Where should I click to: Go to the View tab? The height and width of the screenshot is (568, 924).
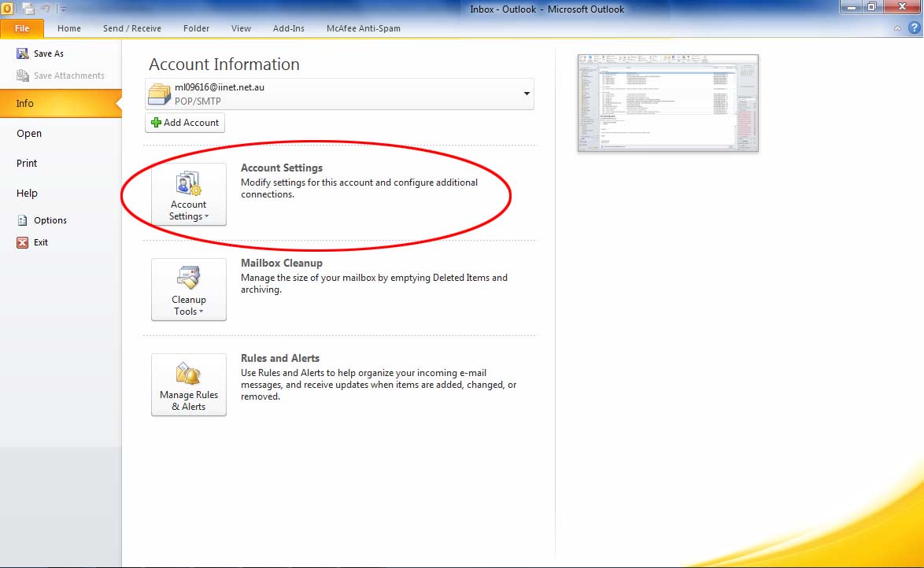[x=241, y=28]
